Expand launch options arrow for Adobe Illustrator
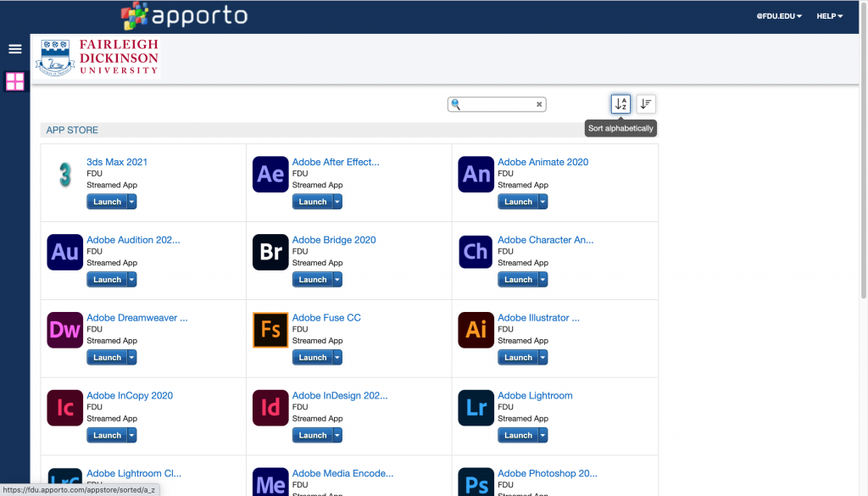Screen dimensions: 868x496 (x=543, y=358)
